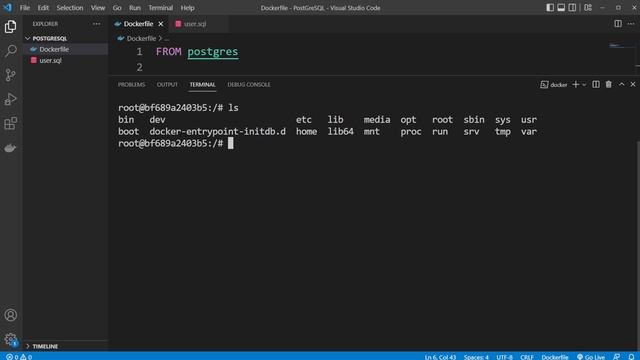This screenshot has width=640, height=360.
Task: Select the Terminal panel tab
Action: point(202,84)
